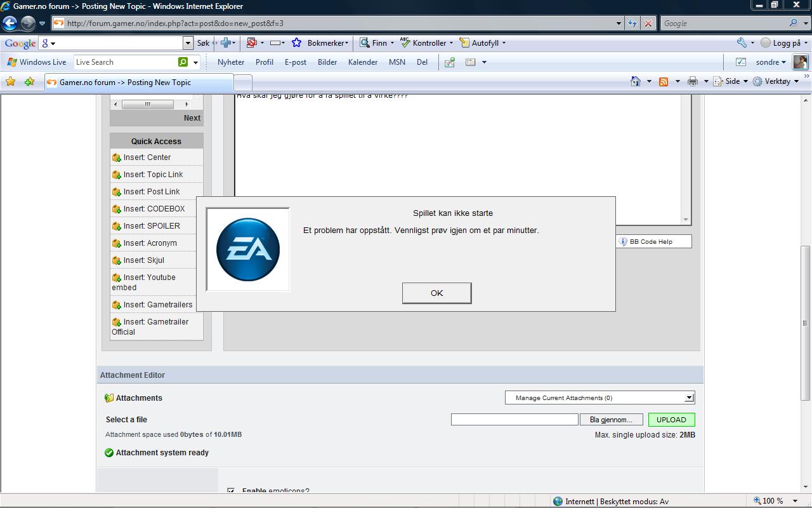Open the Kalender link

click(363, 62)
